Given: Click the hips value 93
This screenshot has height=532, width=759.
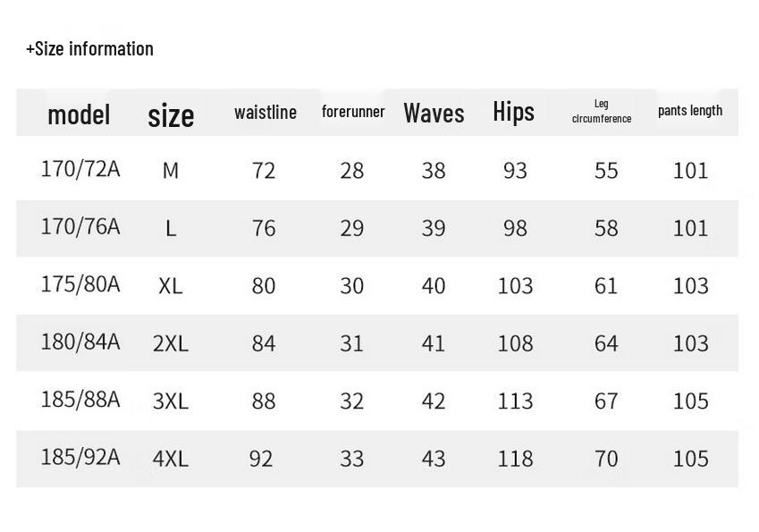Looking at the screenshot, I should coord(515,171).
